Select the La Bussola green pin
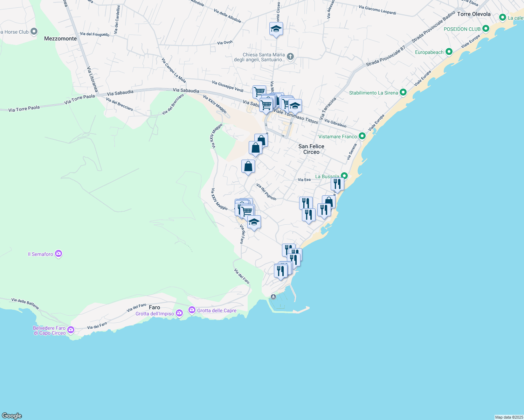 pos(344,176)
